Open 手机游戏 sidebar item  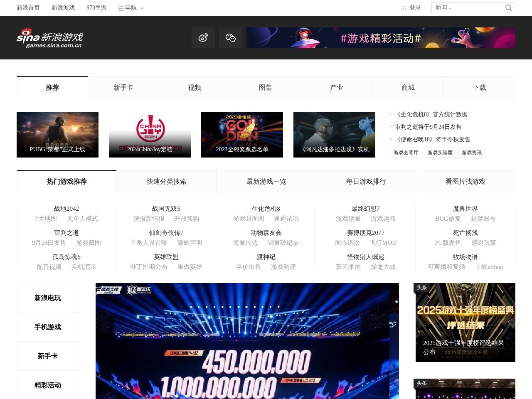click(x=48, y=327)
